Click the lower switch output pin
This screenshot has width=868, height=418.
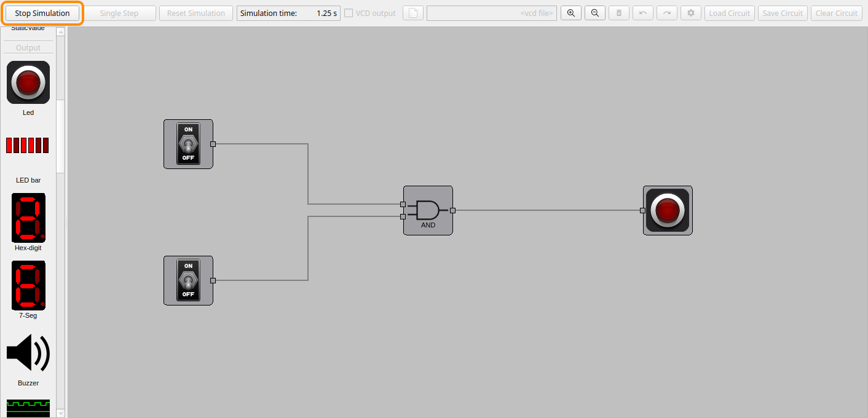(x=213, y=281)
